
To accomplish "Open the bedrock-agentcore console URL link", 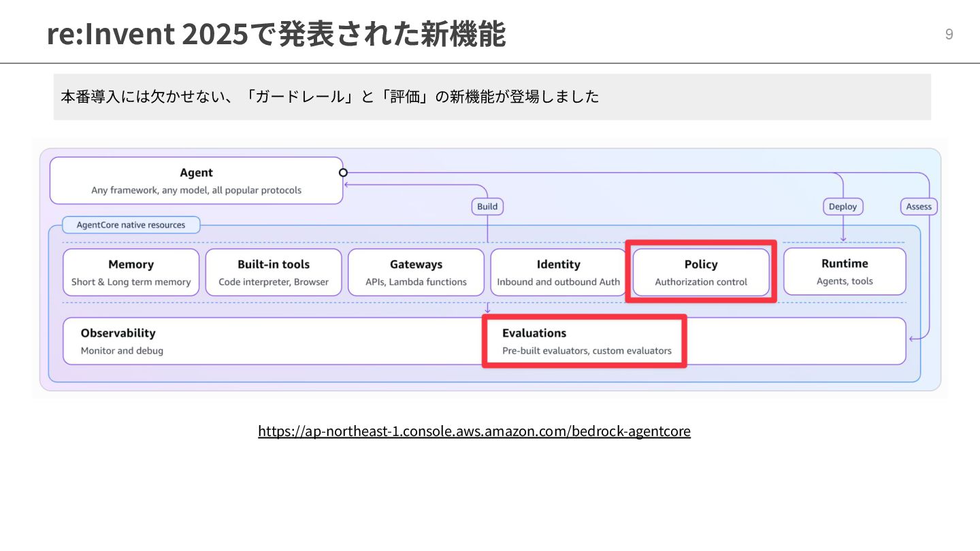I will (x=474, y=431).
